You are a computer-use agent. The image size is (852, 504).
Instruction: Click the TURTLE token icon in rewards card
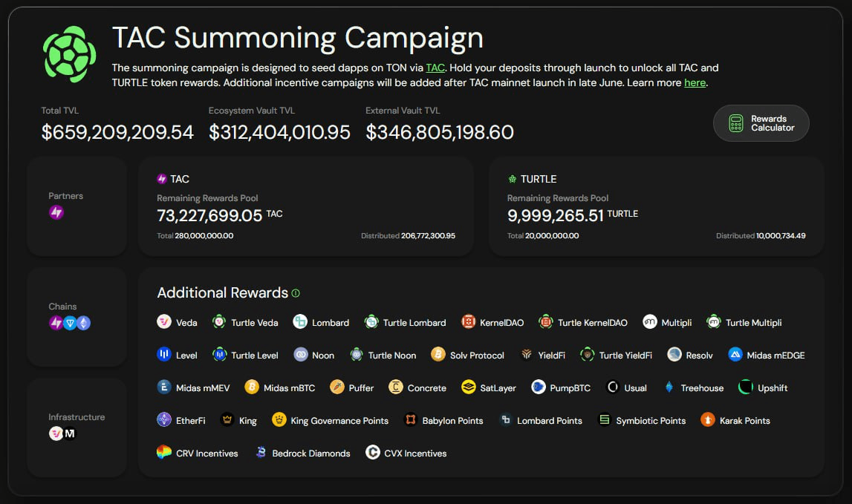[x=512, y=179]
